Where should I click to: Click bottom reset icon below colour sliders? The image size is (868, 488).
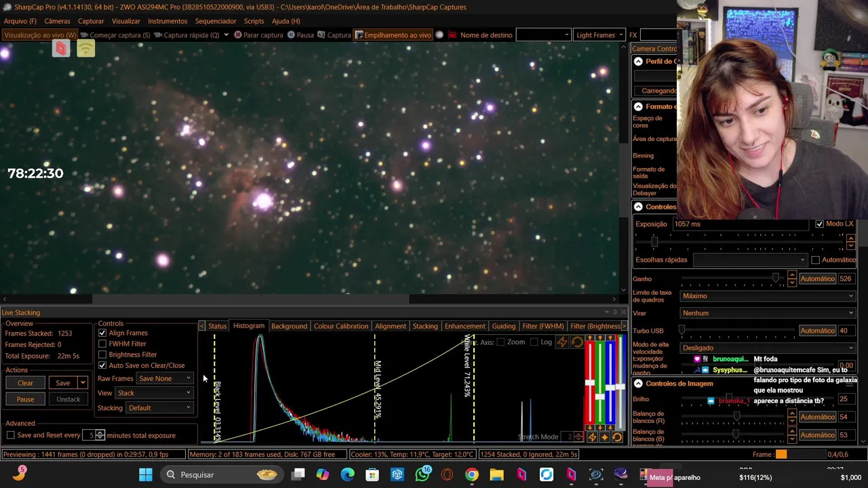pyautogui.click(x=617, y=437)
